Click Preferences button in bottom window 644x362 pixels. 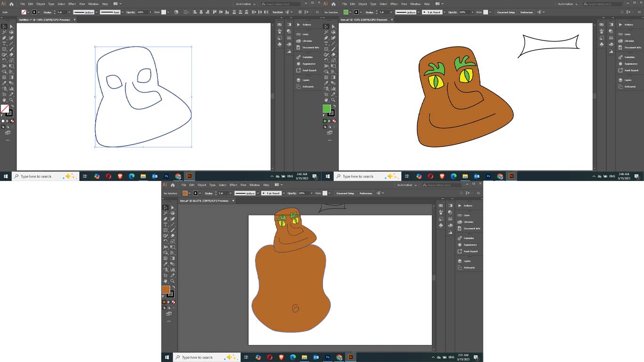[366, 193]
